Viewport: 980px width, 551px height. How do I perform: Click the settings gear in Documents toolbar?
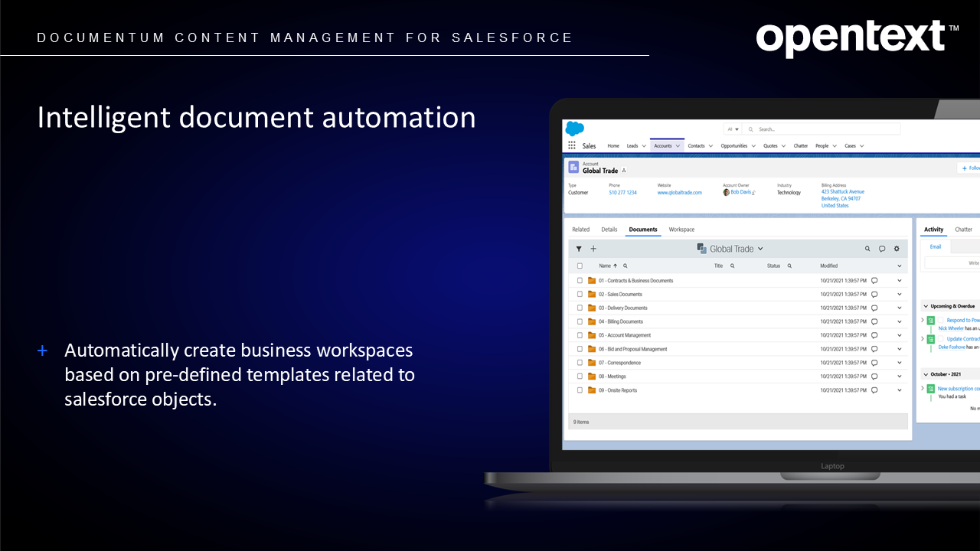coord(897,249)
